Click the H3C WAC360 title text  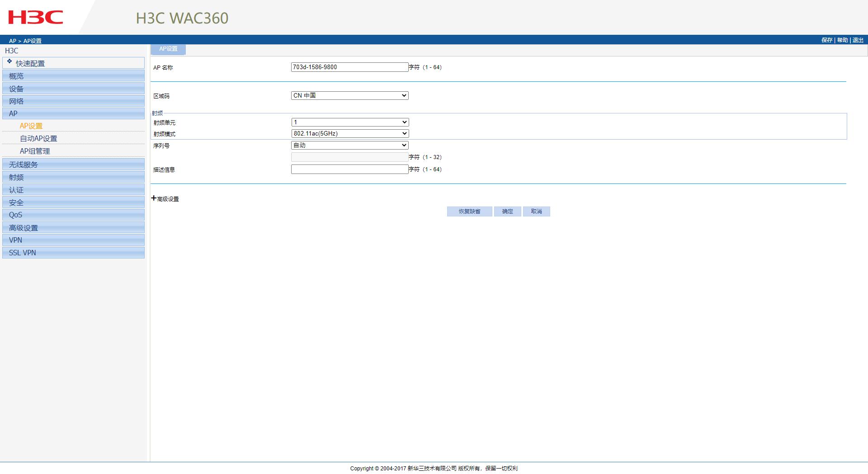[x=182, y=18]
